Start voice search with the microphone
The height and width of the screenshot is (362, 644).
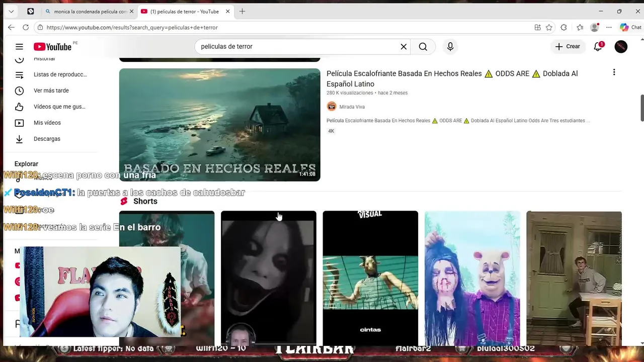pos(450,47)
